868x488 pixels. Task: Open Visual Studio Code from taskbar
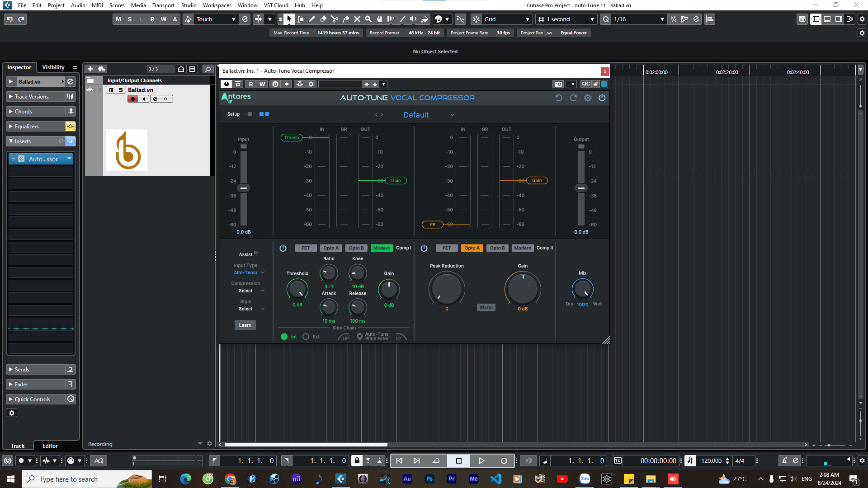click(495, 479)
